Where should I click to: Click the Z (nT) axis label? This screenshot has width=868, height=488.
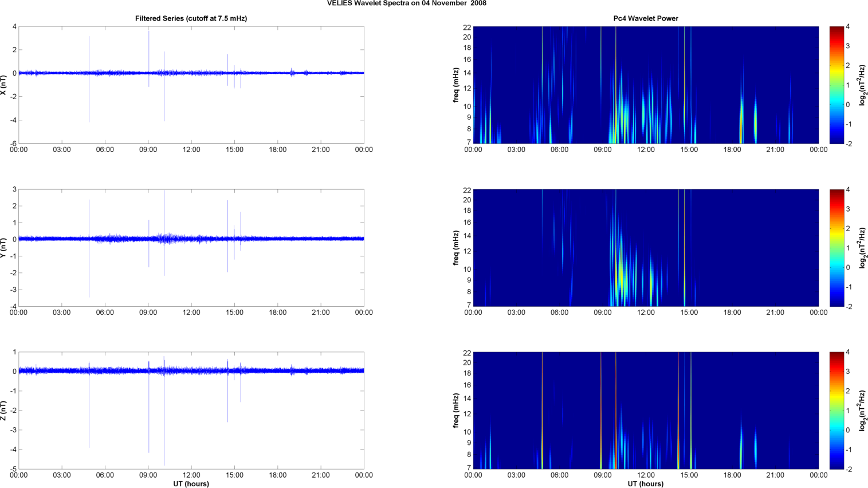[3, 411]
